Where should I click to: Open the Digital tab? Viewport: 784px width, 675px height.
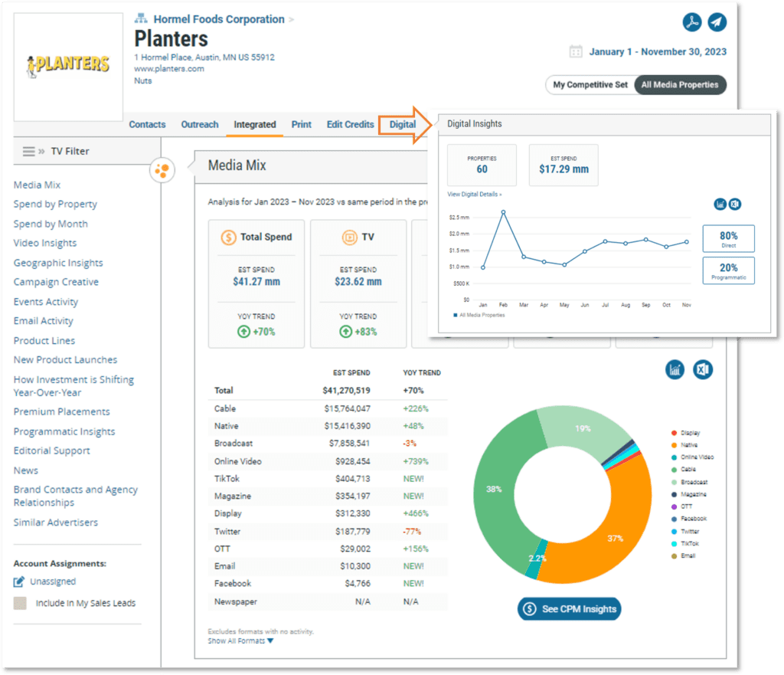click(403, 125)
